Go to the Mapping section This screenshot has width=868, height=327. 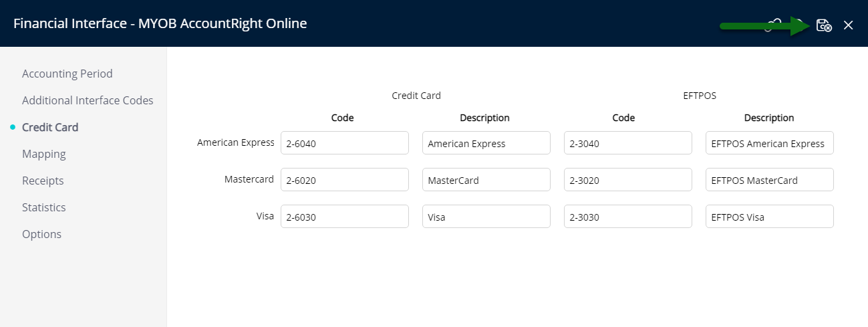(x=44, y=154)
